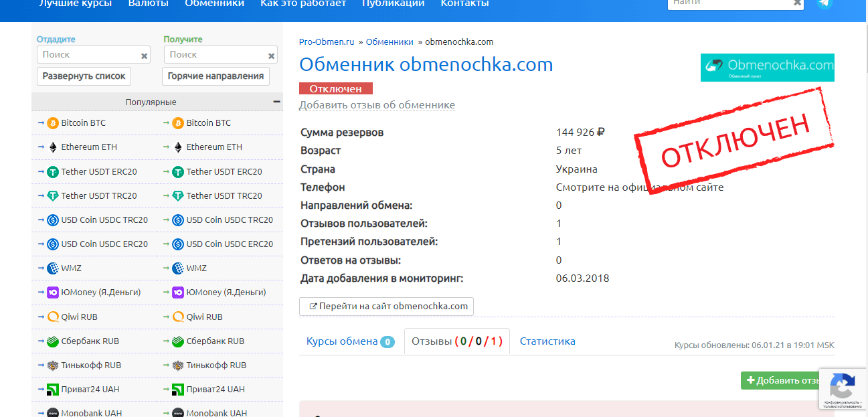Click the Bitcoin BTC icon in give column
The image size is (868, 417).
pos(53,123)
